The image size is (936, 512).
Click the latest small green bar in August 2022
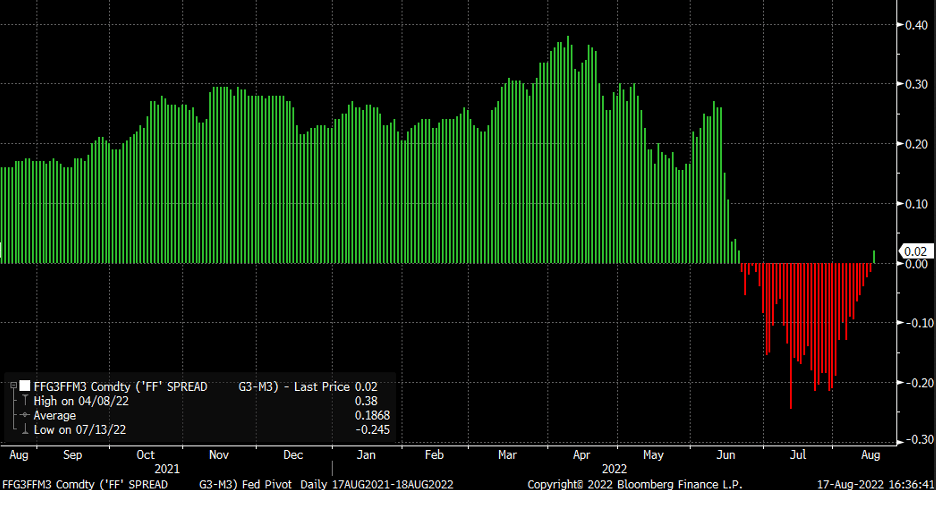pos(874,257)
